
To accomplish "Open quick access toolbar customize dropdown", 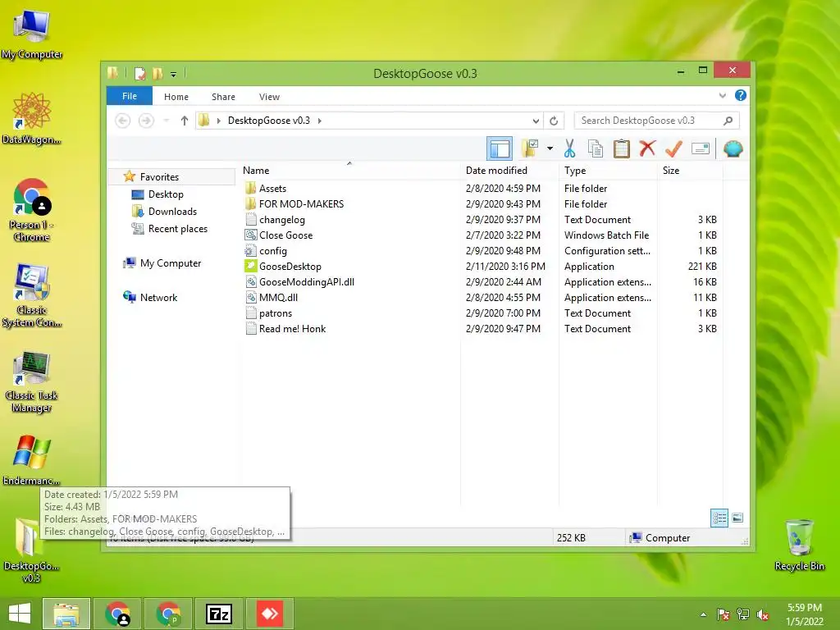I will point(174,74).
